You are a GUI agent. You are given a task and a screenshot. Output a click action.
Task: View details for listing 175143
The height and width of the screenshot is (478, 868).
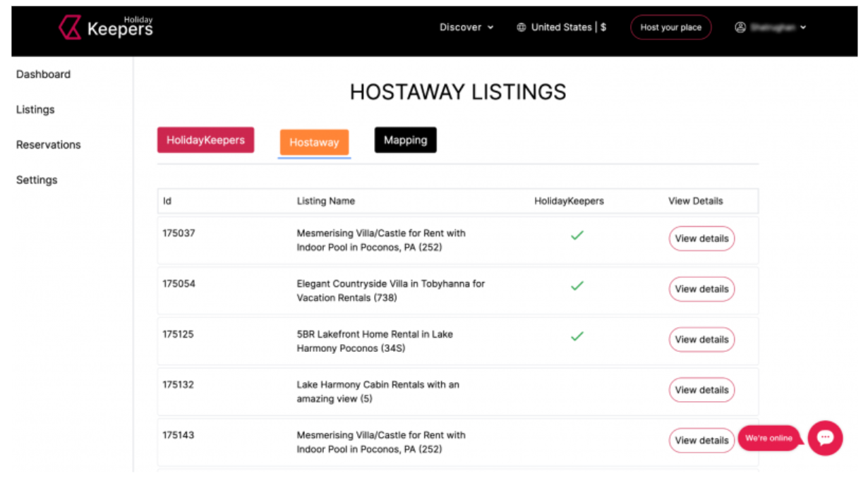click(x=701, y=440)
